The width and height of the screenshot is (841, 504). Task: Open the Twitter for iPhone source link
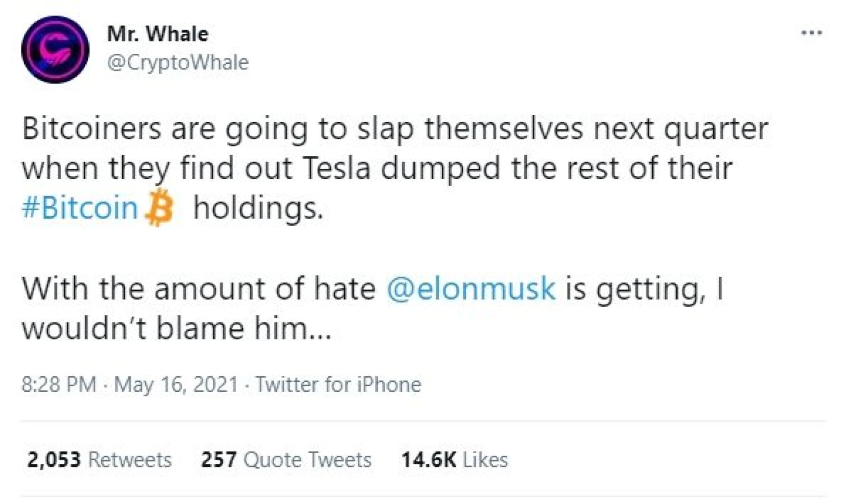pos(338,385)
